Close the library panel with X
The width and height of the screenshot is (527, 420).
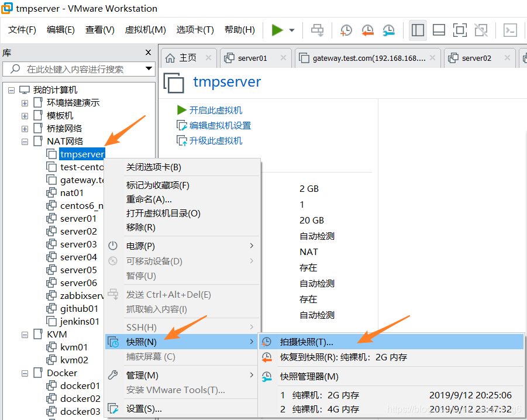point(148,53)
